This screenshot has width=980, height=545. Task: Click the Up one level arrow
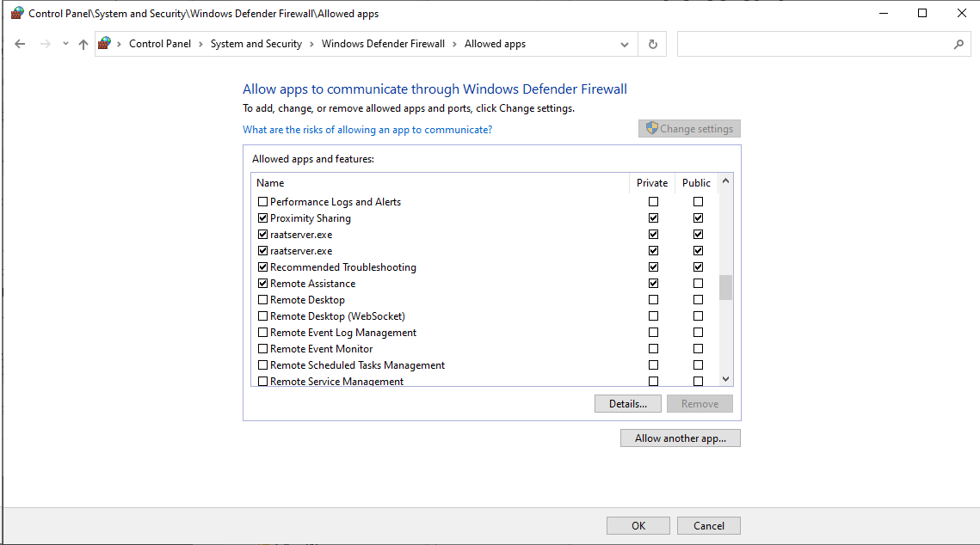click(83, 44)
